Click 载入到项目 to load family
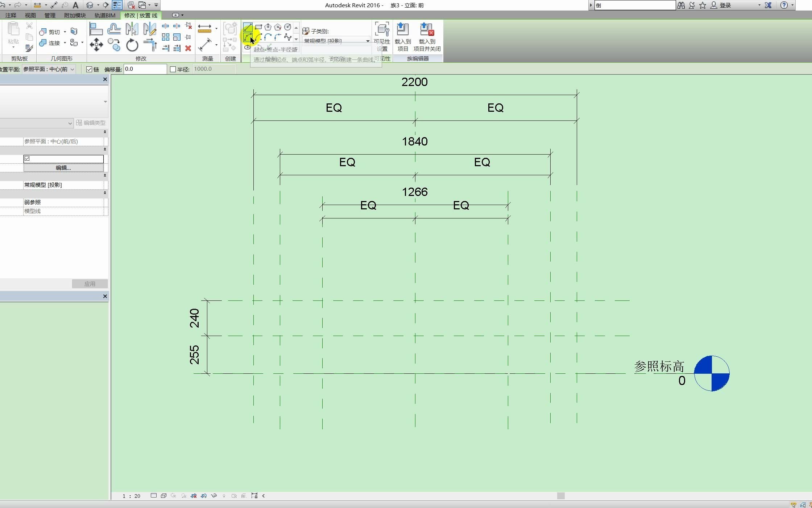The width and height of the screenshot is (812, 508). coord(402,36)
